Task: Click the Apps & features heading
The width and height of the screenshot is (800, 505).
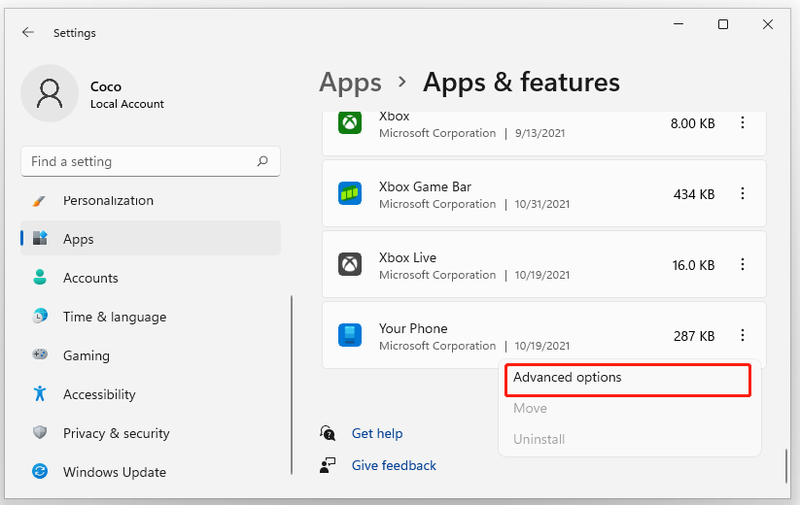Action: coord(521,83)
